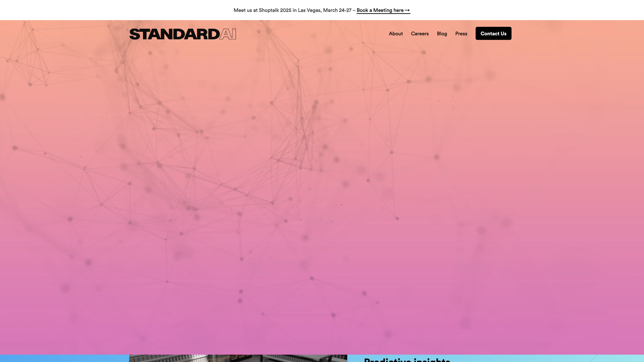The width and height of the screenshot is (644, 362).
Task: Click the light-blue panel beside 'Predictive insights'
Action: click(550, 358)
